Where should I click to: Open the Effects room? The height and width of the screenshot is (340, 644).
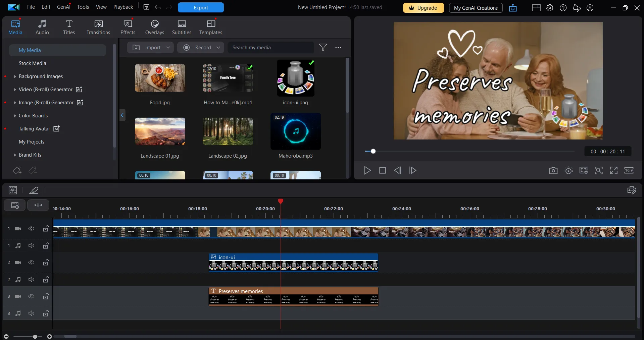pyautogui.click(x=128, y=27)
